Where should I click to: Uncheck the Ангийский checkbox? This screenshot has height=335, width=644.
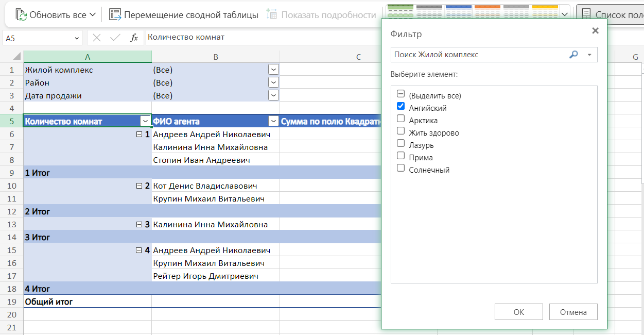(401, 106)
